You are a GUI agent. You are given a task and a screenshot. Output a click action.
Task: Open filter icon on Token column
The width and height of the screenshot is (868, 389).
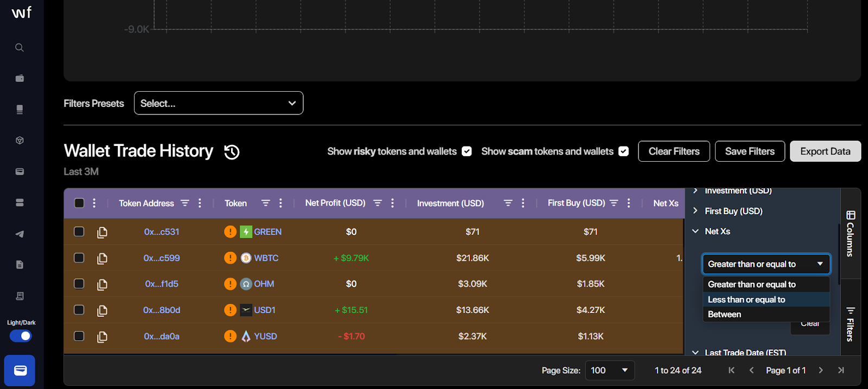tap(265, 203)
